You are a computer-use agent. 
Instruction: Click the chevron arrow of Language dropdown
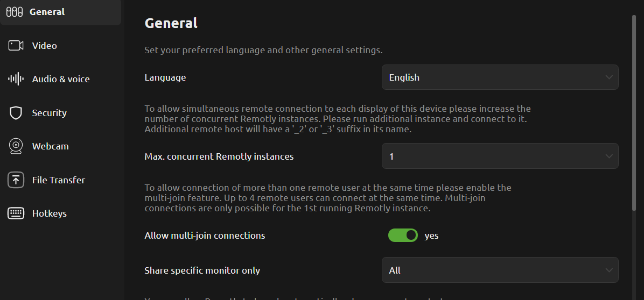pos(608,77)
